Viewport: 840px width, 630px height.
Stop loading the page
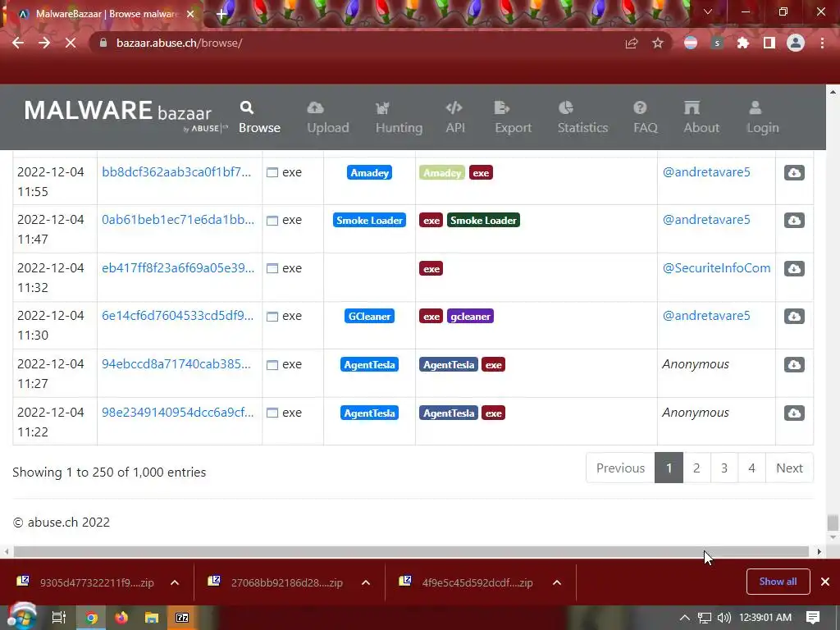point(71,43)
